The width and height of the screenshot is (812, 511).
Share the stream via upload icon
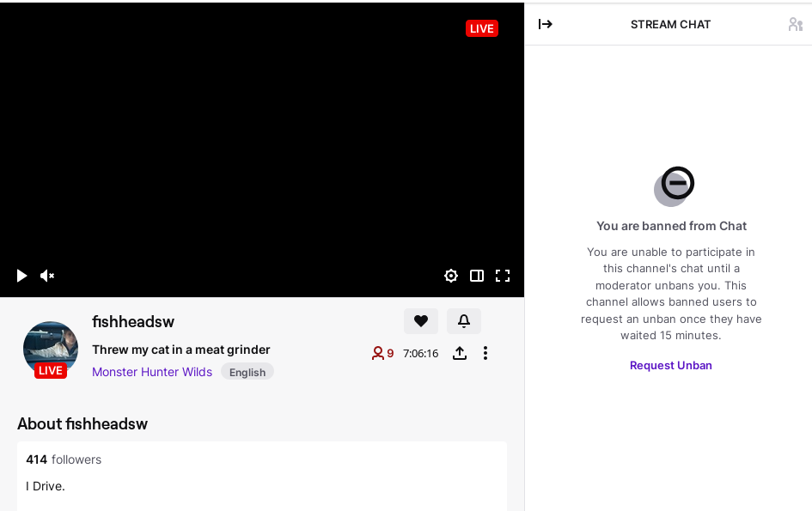[x=460, y=353]
